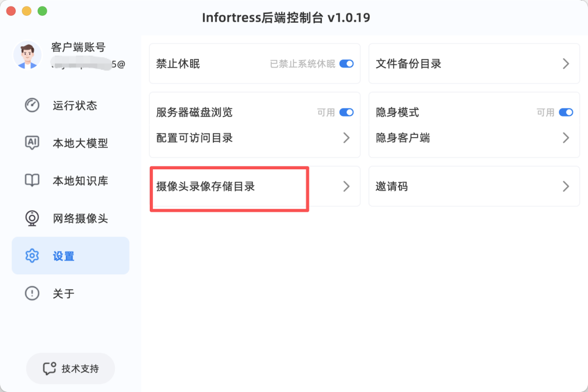Click the 关于 exclamation icon

[x=32, y=293]
